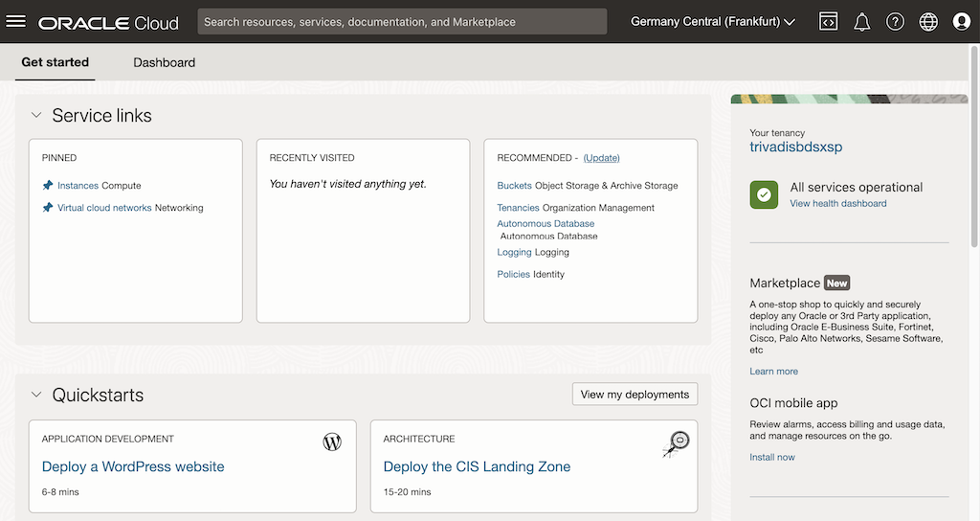Open the Virtual cloud networks link
Screen dimensions: 980x521
pyautogui.click(x=104, y=207)
